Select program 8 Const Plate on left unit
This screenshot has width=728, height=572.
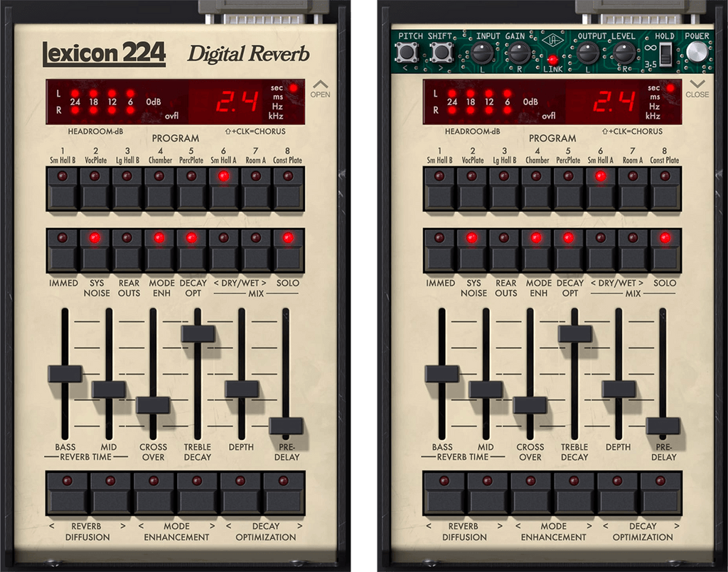(x=289, y=189)
